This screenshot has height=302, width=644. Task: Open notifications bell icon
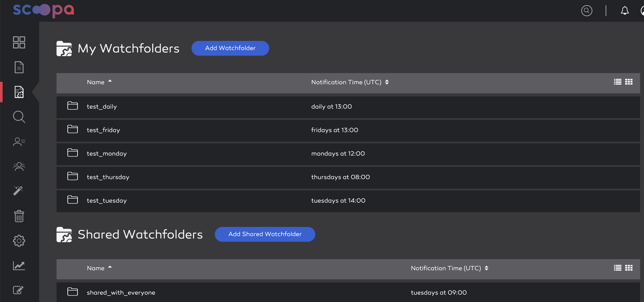(624, 10)
